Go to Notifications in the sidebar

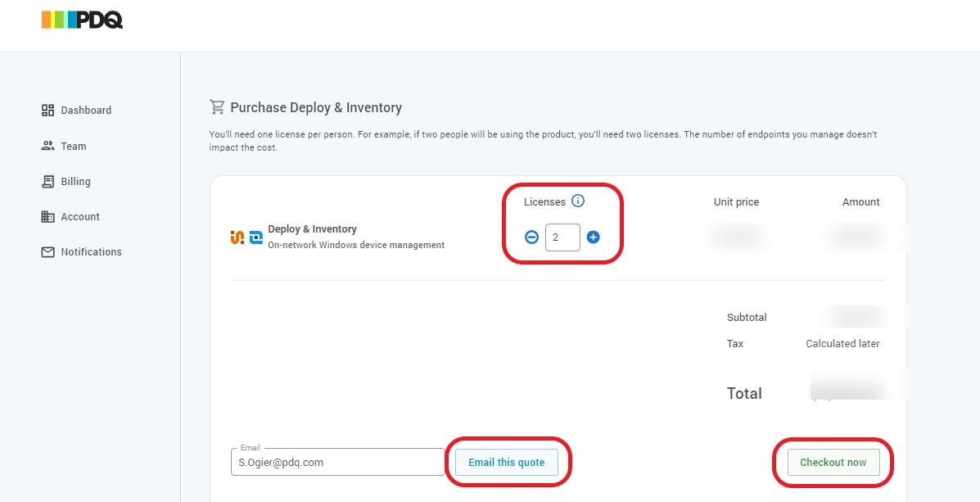pos(90,252)
